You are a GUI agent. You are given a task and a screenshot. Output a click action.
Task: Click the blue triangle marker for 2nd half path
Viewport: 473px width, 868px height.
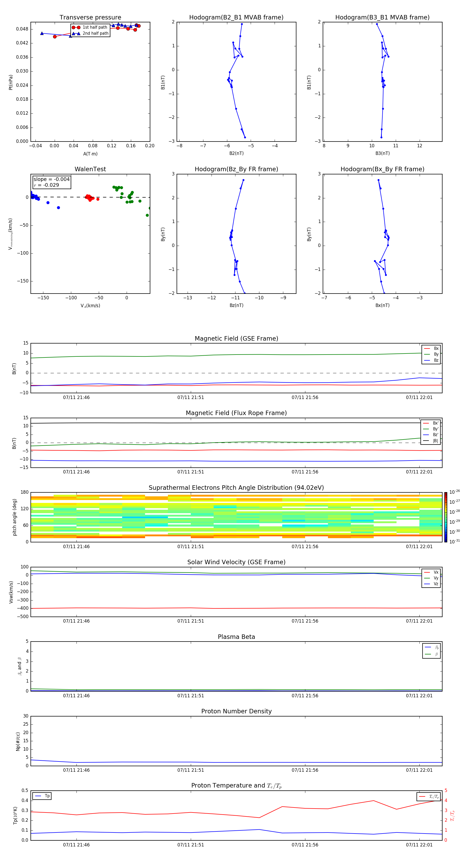[x=76, y=33]
